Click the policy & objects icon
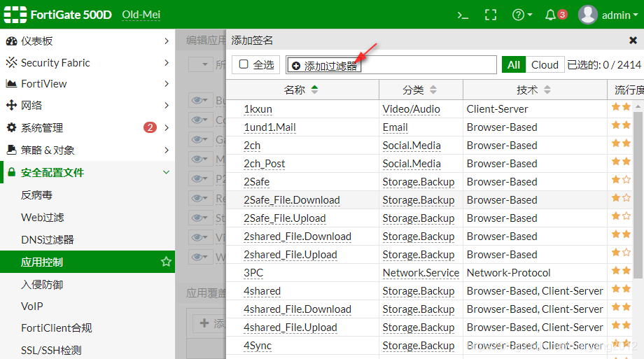Viewport: 644px width, 359px height. [11, 150]
